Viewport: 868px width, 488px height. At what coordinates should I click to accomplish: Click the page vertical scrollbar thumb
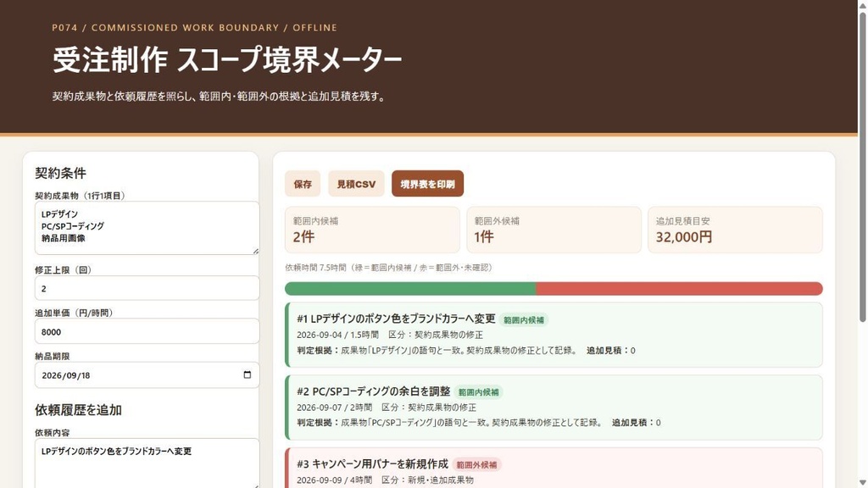click(862, 166)
